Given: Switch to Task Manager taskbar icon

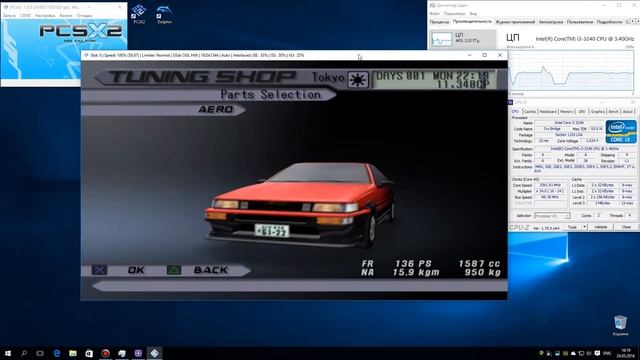Looking at the screenshot, I should 122,353.
